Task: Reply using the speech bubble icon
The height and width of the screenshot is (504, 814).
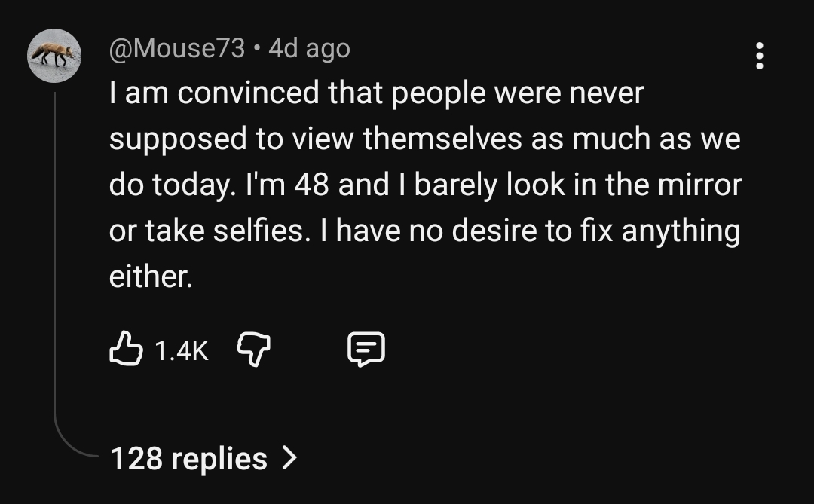Action: click(x=366, y=350)
